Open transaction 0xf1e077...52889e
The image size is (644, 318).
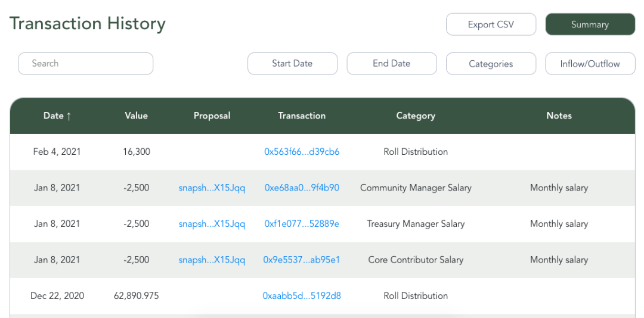302,224
